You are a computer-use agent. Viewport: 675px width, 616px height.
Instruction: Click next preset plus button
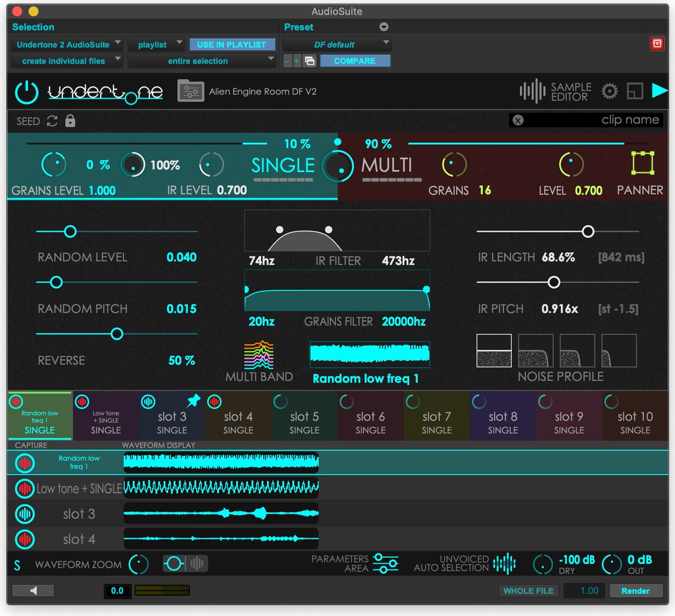click(x=296, y=61)
